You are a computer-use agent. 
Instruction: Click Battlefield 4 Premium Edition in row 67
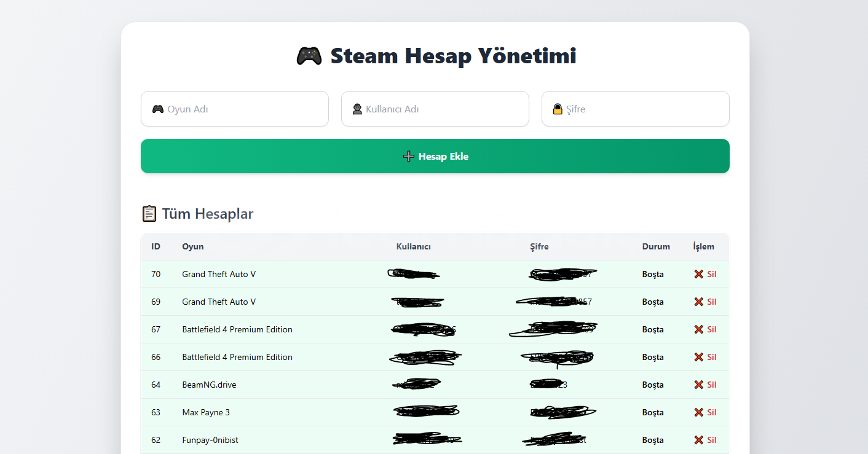coord(237,329)
